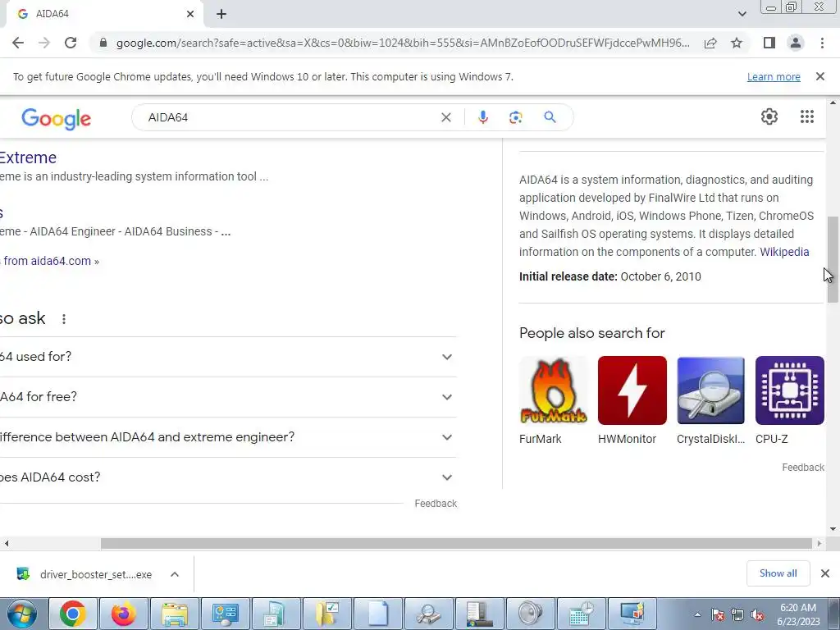Screen dimensions: 840x630
Task: Close the AIDA64 tab
Action: click(190, 14)
